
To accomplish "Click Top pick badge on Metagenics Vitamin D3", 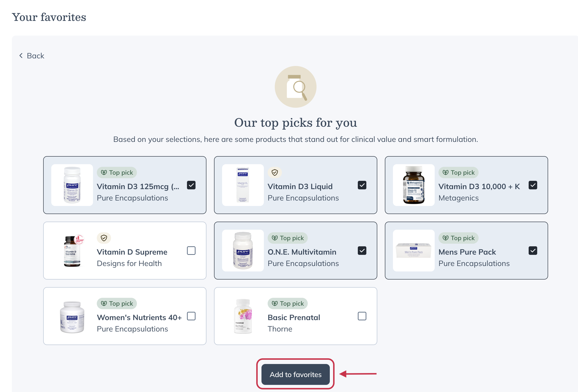I will point(458,172).
